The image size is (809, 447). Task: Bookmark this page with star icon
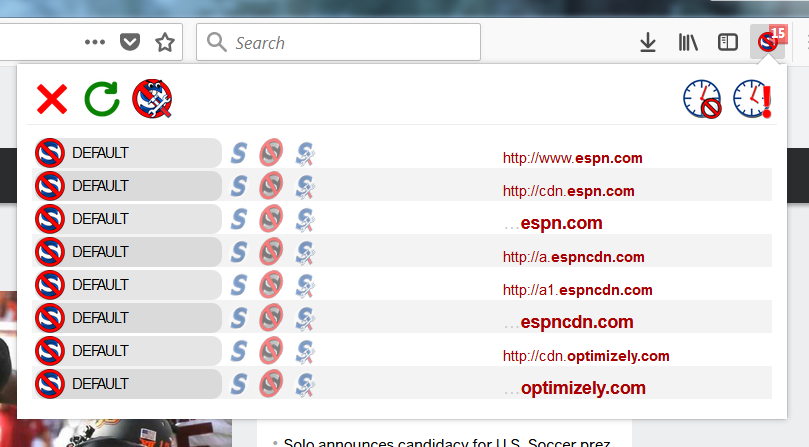[x=165, y=42]
